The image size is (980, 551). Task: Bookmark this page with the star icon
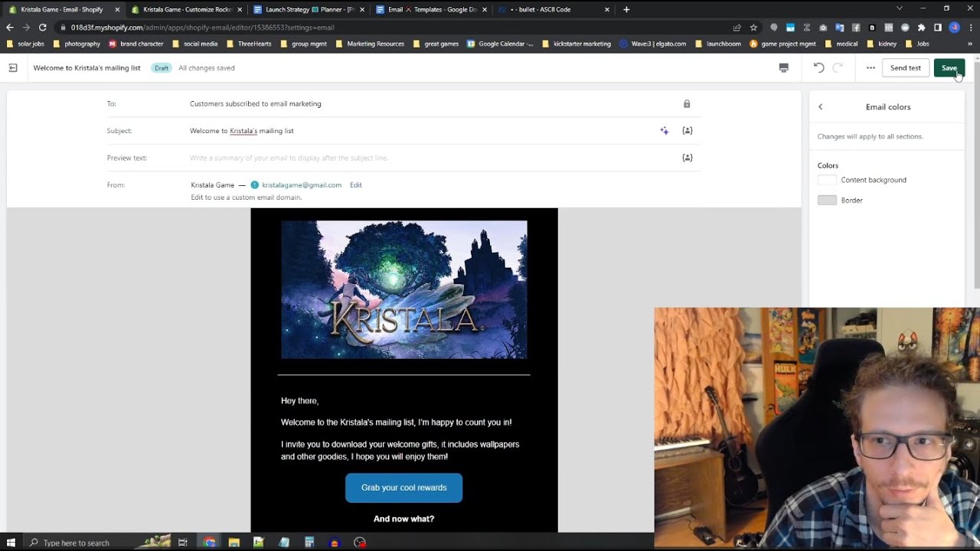753,28
